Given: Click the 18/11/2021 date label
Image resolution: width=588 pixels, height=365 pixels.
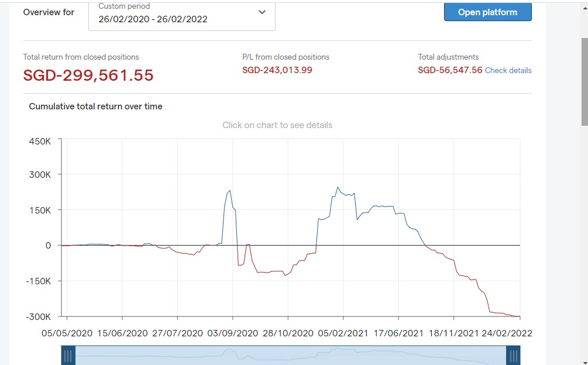Looking at the screenshot, I should [454, 333].
